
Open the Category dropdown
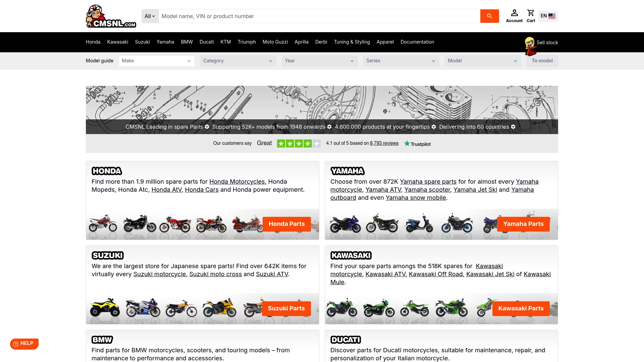click(238, 61)
